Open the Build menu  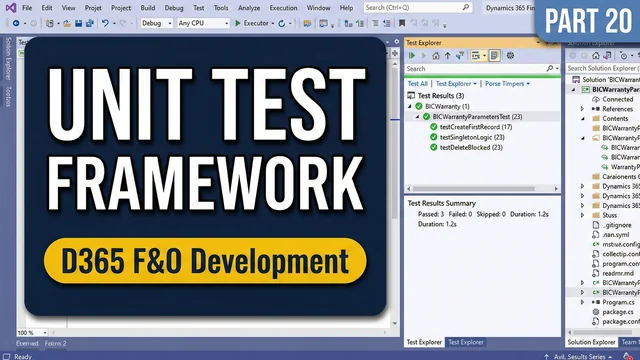coord(147,8)
